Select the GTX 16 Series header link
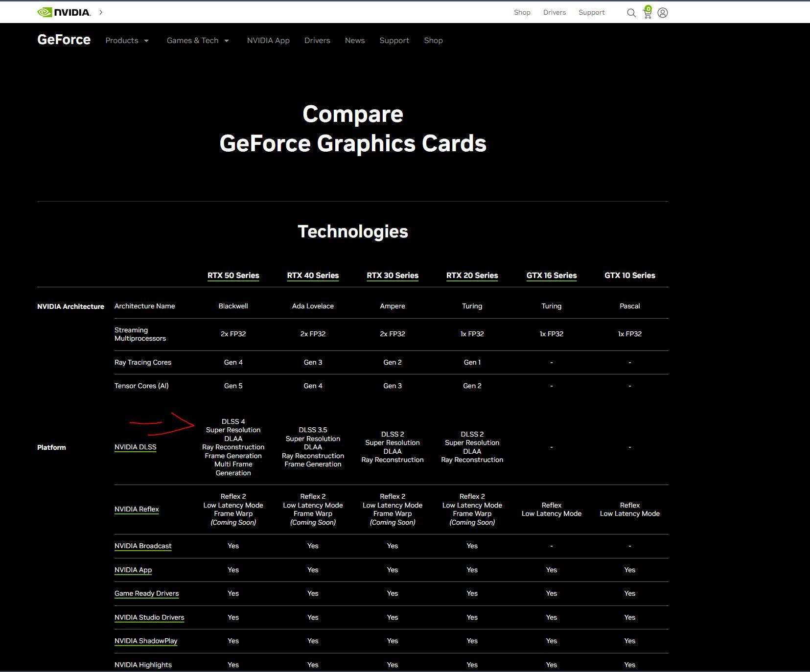The image size is (810, 672). pyautogui.click(x=551, y=276)
